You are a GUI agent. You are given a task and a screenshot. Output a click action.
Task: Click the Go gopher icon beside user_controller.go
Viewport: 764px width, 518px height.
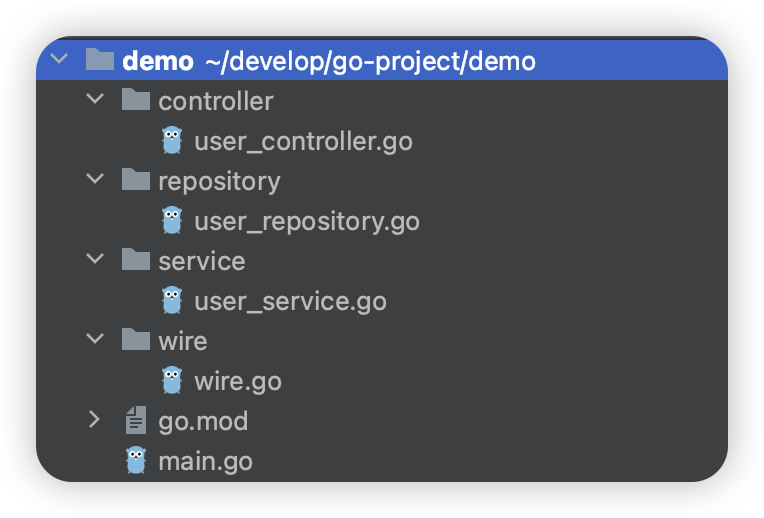point(172,141)
